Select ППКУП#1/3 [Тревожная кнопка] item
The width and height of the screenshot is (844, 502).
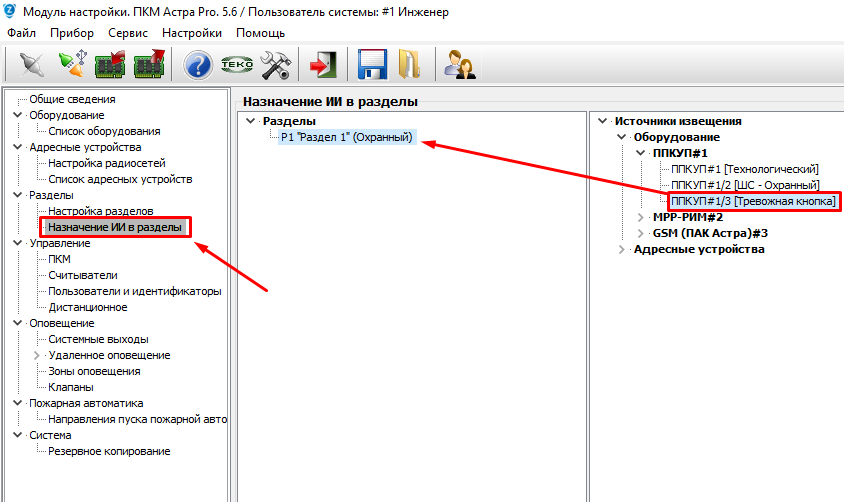click(753, 201)
